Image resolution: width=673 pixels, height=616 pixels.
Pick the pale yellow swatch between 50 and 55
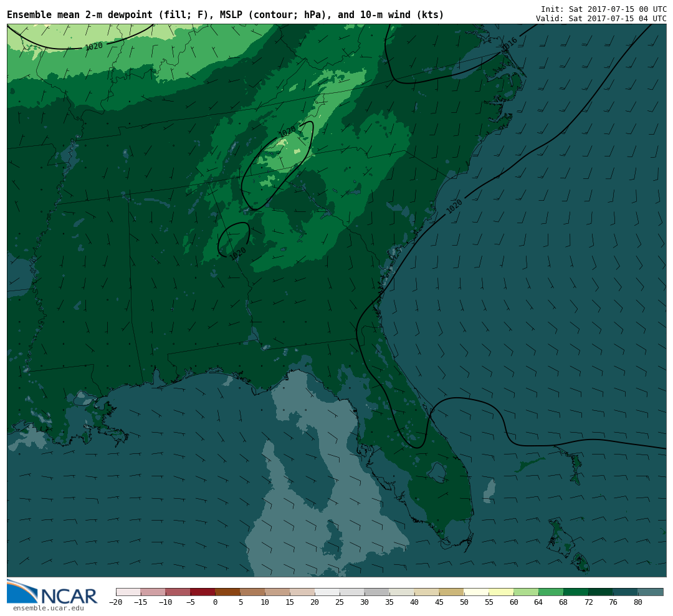click(477, 592)
